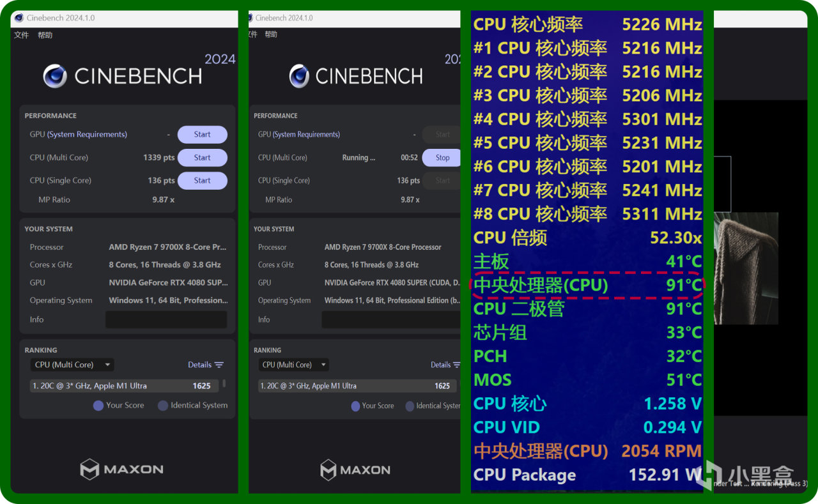The image size is (818, 504).
Task: Click the 主板 41°C temperature reading
Action: [x=587, y=261]
